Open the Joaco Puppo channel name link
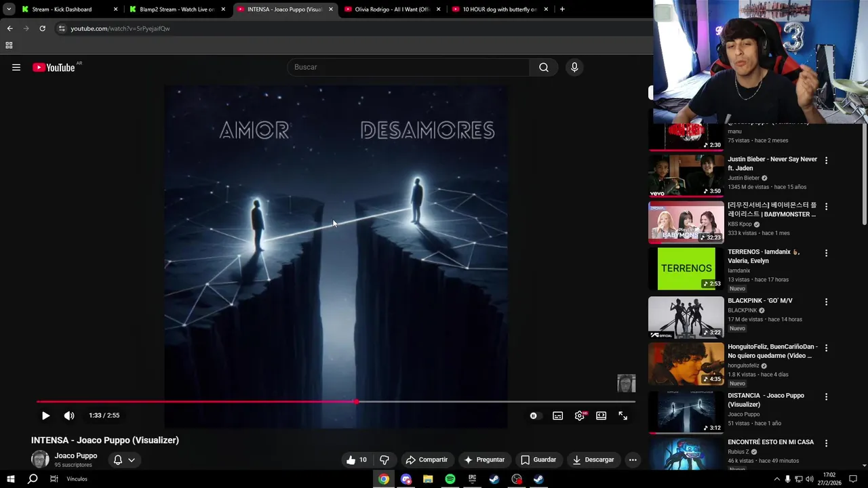 (x=76, y=455)
